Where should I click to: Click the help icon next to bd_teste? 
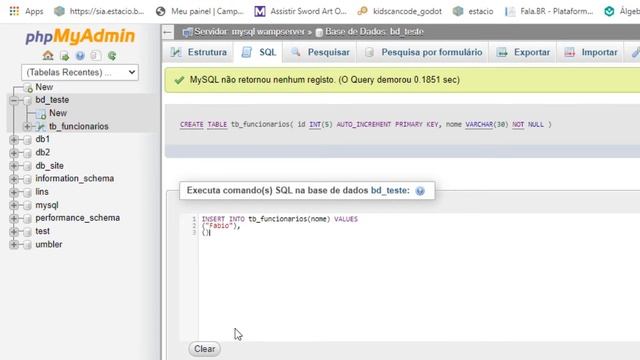click(420, 191)
